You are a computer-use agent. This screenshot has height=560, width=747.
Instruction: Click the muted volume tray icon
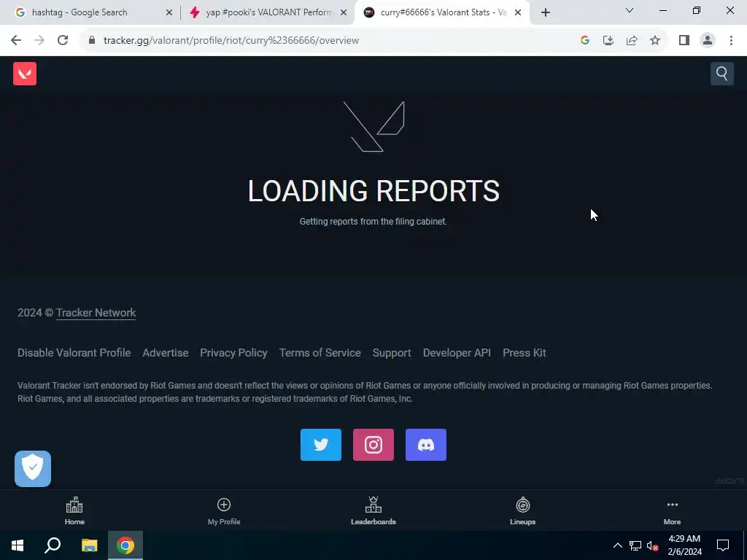click(x=652, y=545)
